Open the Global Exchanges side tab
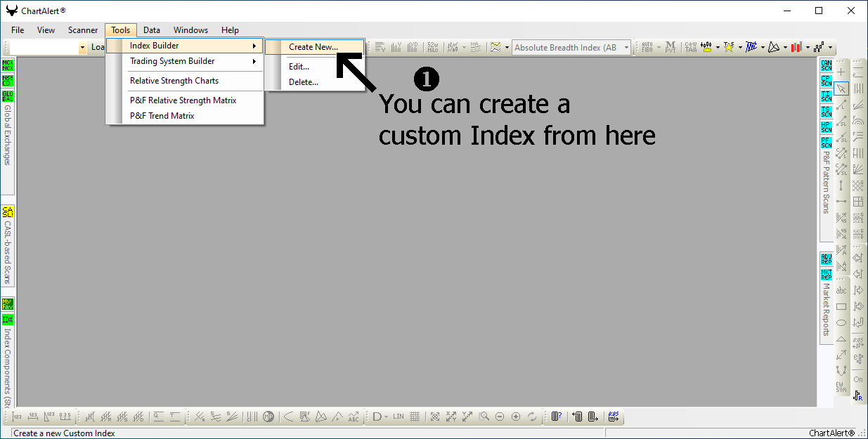The width and height of the screenshot is (868, 439). tap(8, 135)
